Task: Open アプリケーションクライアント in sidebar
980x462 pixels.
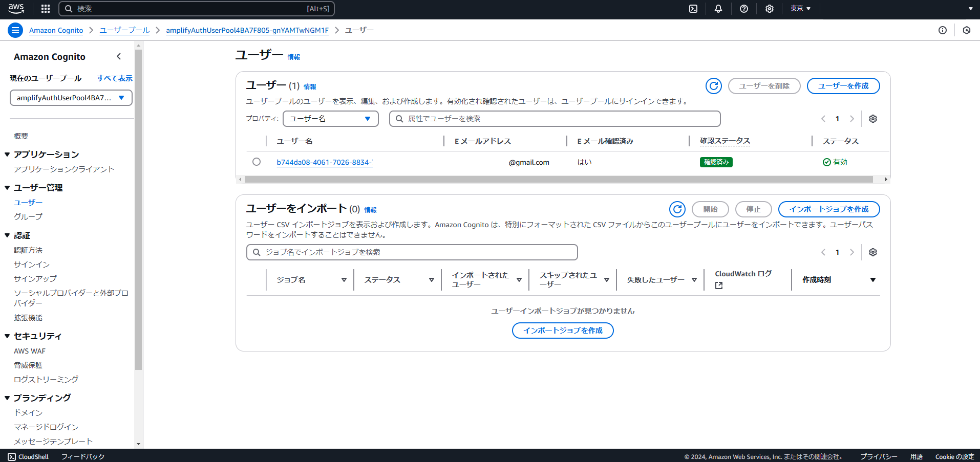Action: 64,169
